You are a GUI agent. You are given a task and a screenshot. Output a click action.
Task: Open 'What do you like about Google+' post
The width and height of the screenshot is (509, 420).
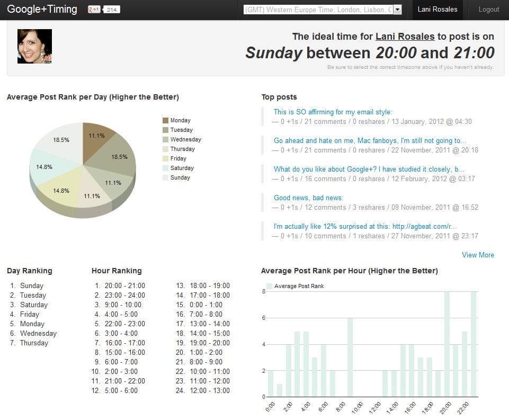(369, 169)
